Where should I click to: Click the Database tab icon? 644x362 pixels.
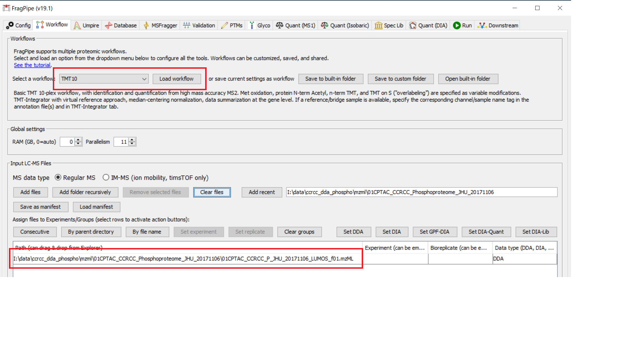click(108, 25)
